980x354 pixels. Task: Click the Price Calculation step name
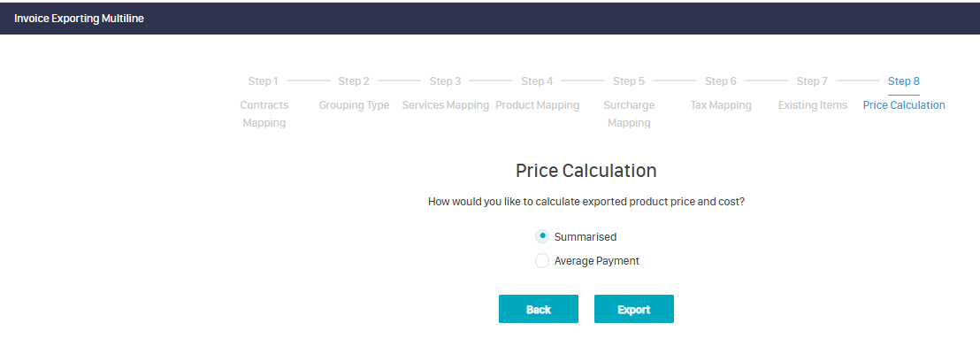(904, 105)
